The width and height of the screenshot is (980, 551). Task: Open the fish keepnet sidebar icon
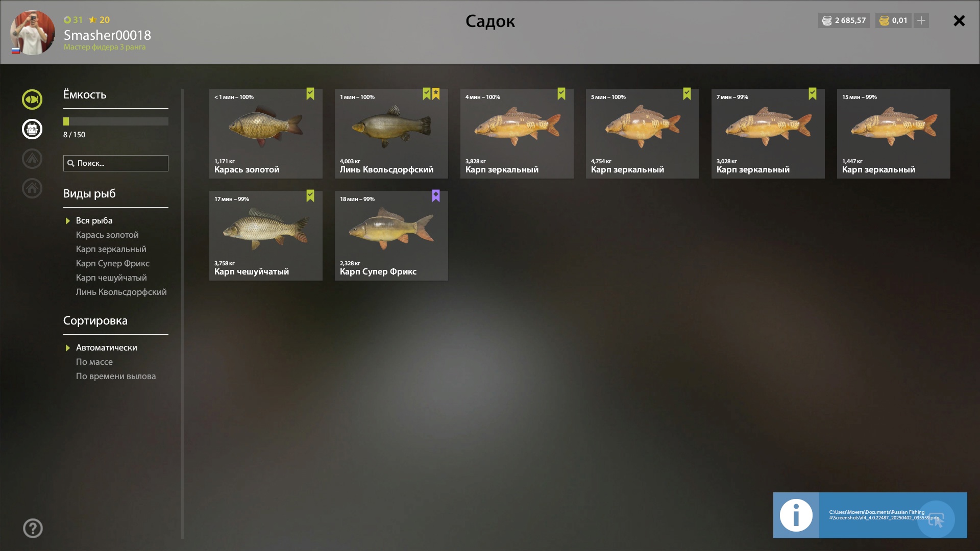(x=32, y=99)
